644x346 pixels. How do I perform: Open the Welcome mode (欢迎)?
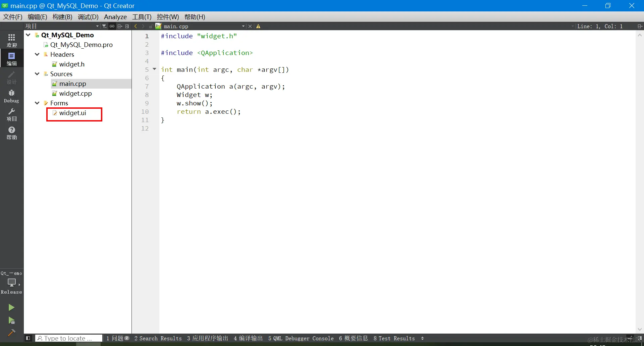pos(12,40)
